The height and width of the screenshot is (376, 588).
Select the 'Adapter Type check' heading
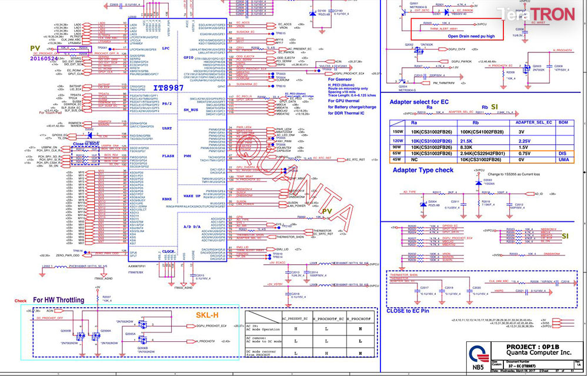pos(423,170)
